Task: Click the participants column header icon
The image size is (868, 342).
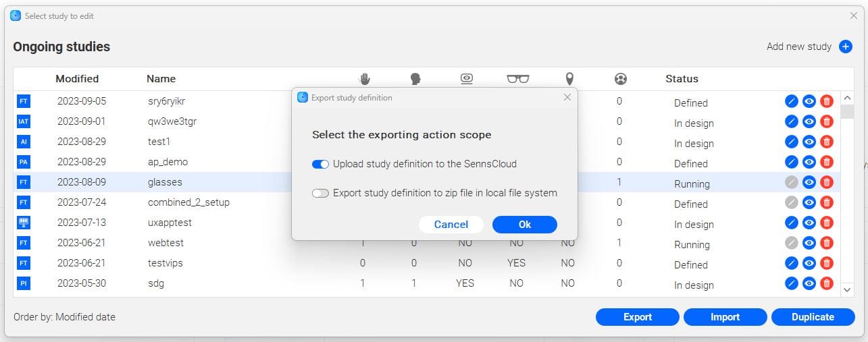Action: (621, 79)
